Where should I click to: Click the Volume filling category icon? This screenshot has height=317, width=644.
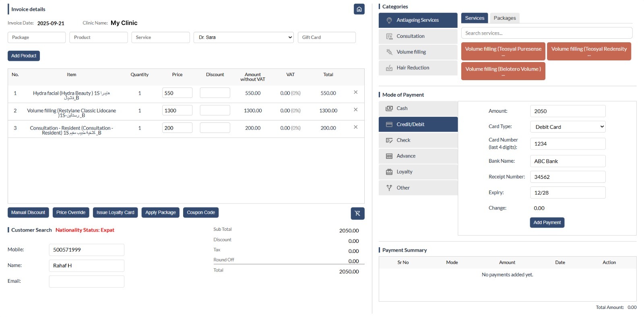pyautogui.click(x=389, y=52)
